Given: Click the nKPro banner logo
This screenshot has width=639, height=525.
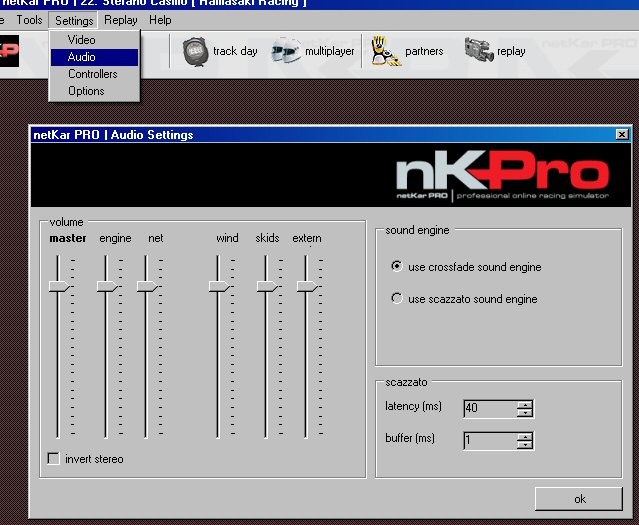Looking at the screenshot, I should [x=502, y=175].
